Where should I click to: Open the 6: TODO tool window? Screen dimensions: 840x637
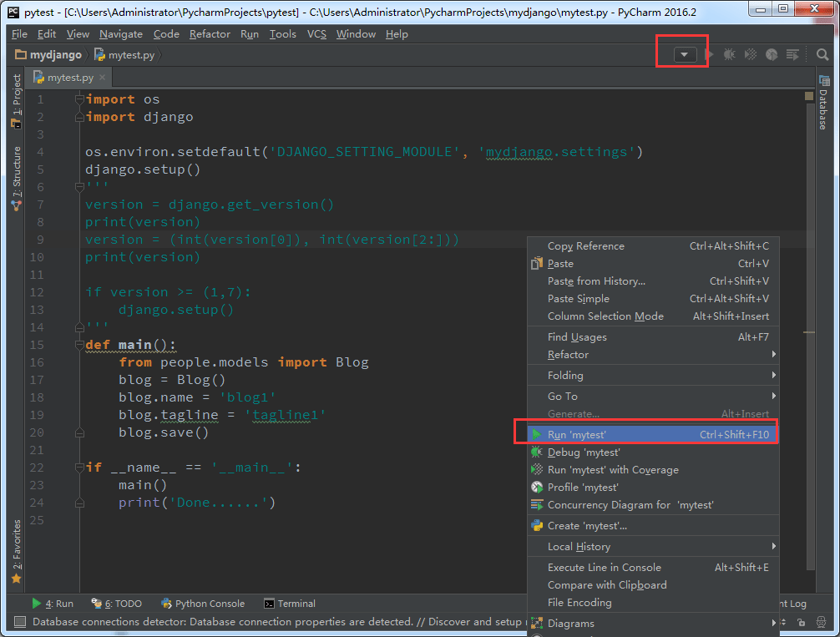116,604
